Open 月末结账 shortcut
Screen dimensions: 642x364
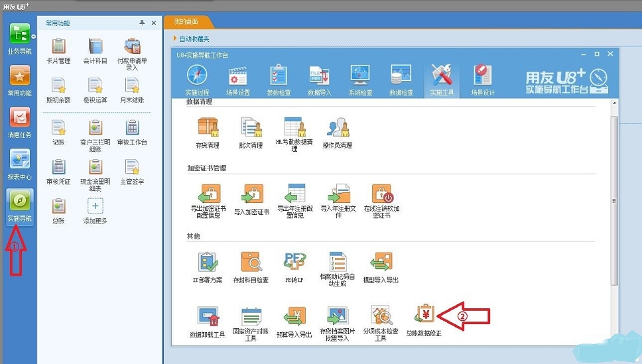[132, 90]
